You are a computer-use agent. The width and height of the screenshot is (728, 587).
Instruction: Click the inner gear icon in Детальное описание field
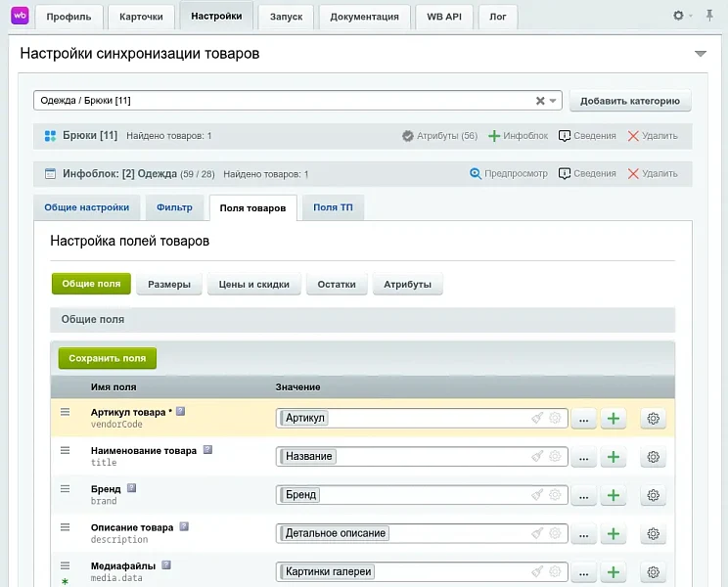(x=555, y=533)
